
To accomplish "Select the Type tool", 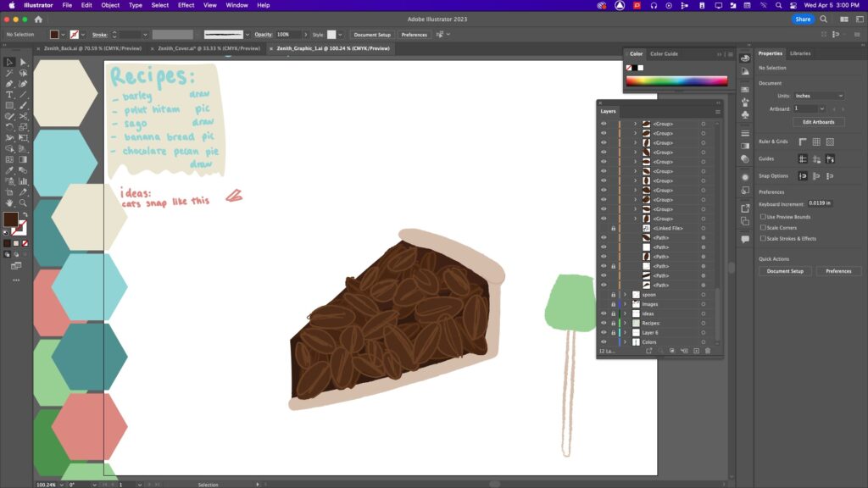I will click(9, 95).
